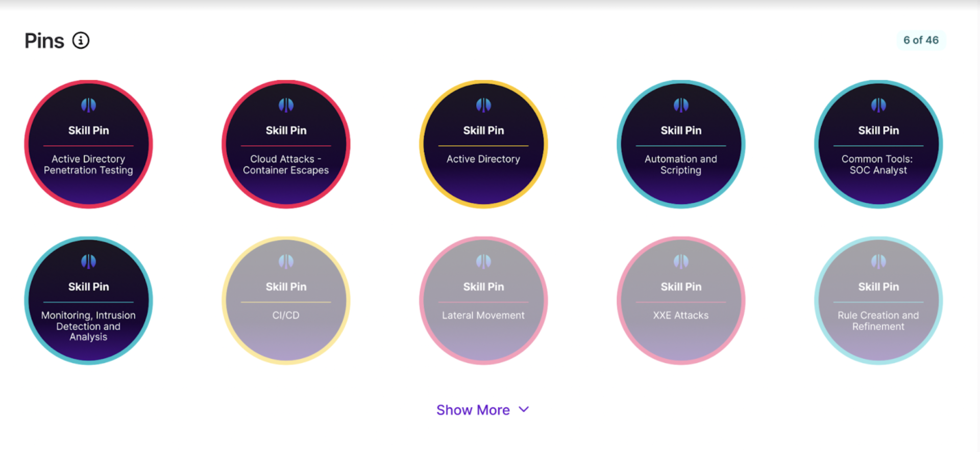This screenshot has width=980, height=452.
Task: Click the 6 of 46 counter badge
Action: tap(921, 40)
